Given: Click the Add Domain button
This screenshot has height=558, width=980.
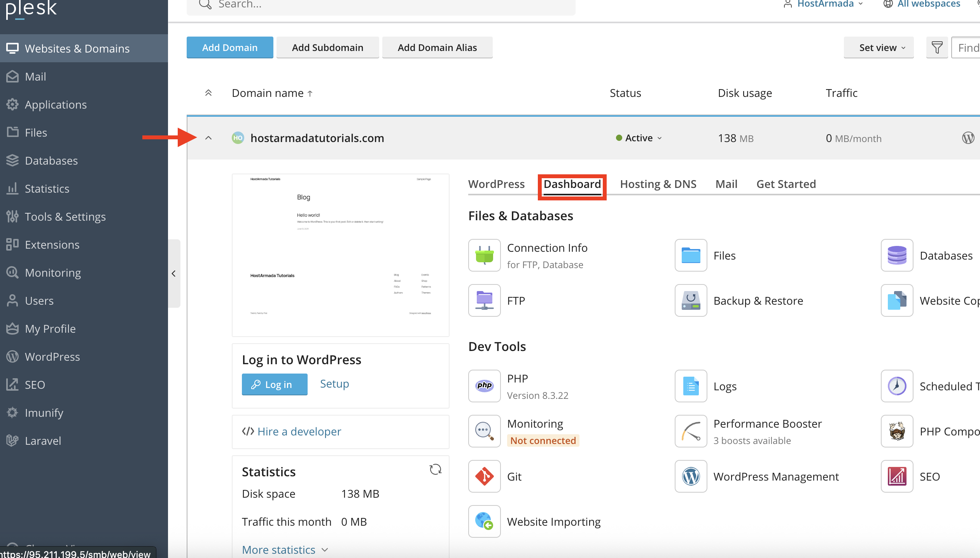Looking at the screenshot, I should point(229,47).
